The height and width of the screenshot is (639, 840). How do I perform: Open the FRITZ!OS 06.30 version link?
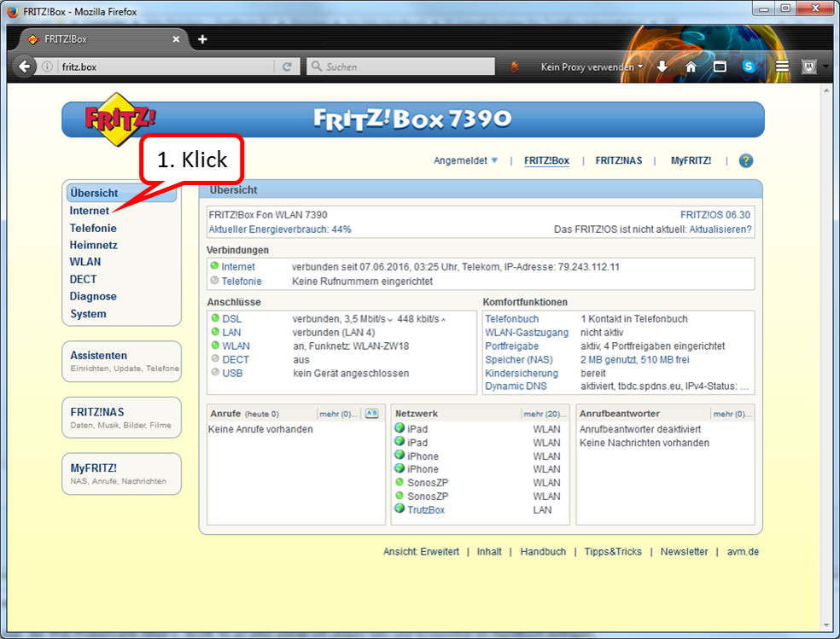pyautogui.click(x=715, y=215)
